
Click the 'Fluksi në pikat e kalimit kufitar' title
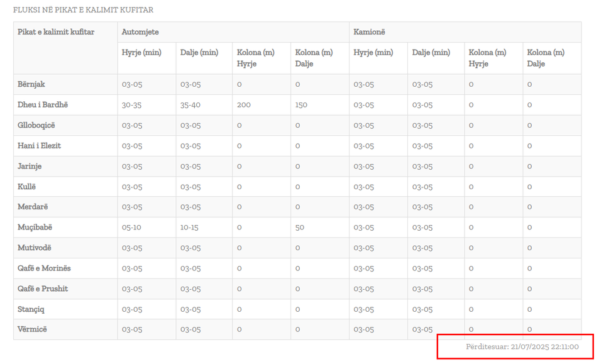coord(83,10)
